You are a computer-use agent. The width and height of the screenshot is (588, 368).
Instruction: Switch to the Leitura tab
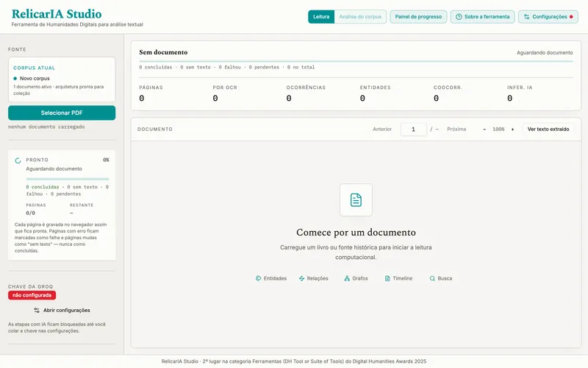tap(321, 17)
